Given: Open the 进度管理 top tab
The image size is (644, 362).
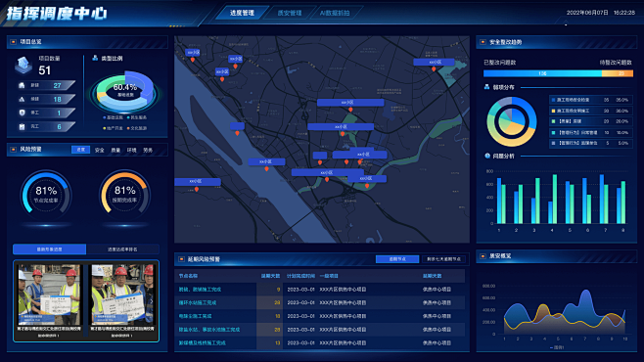Looking at the screenshot, I should click(242, 13).
